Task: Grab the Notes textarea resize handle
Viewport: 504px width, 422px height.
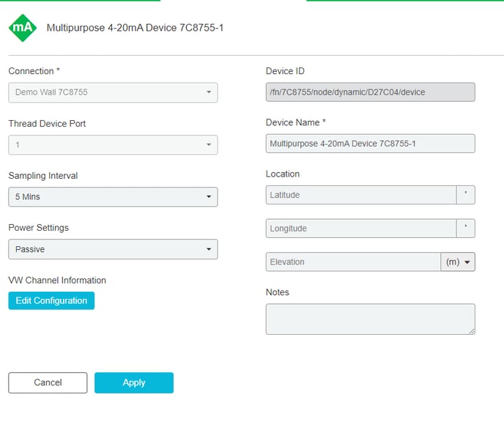Action: point(472,331)
